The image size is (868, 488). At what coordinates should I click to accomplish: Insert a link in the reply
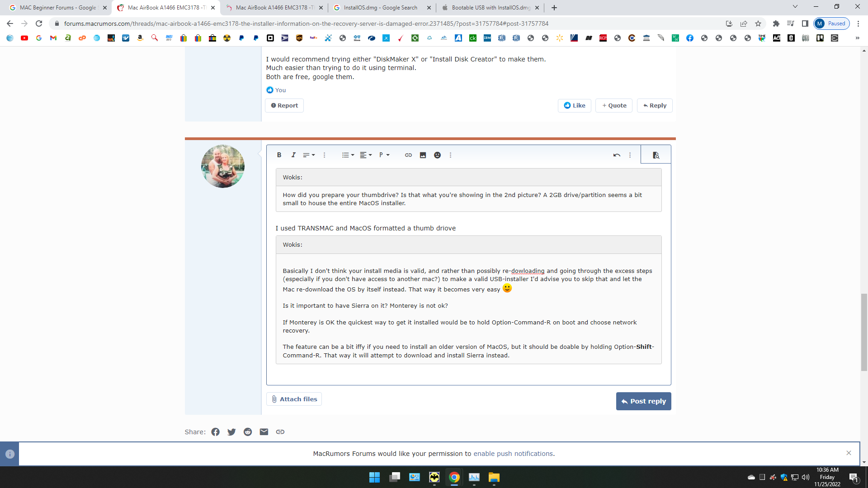(408, 155)
